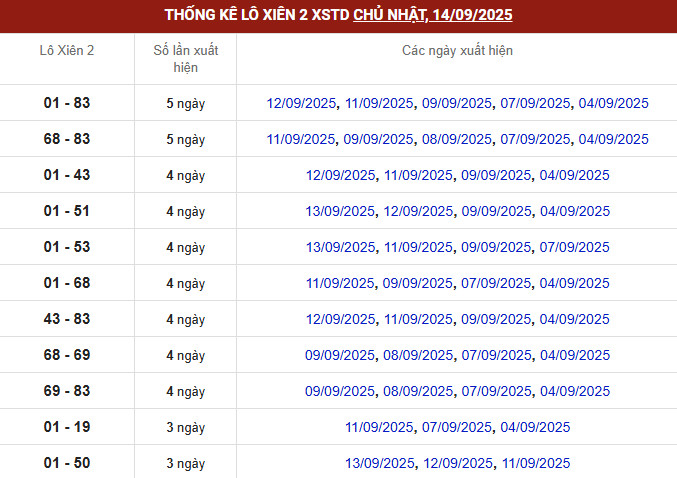The width and height of the screenshot is (677, 478).
Task: Open 04/09/2025 in the 01 - 43 row
Action: click(575, 175)
